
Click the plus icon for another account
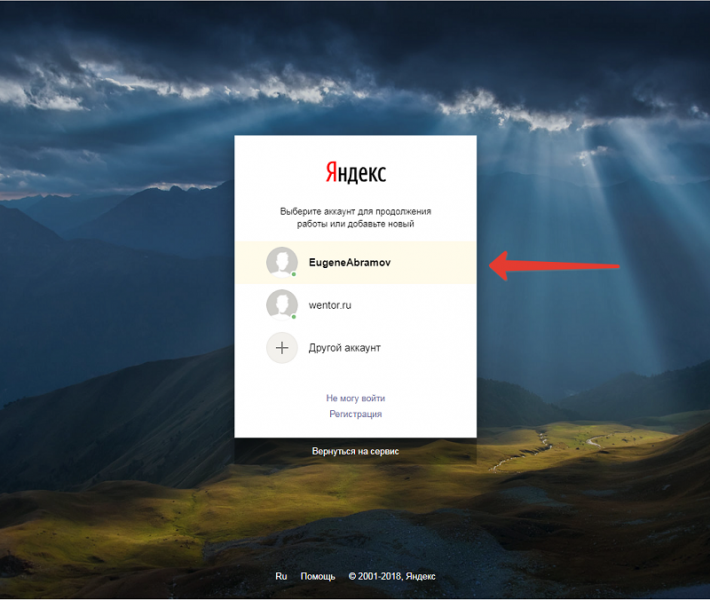[x=282, y=348]
